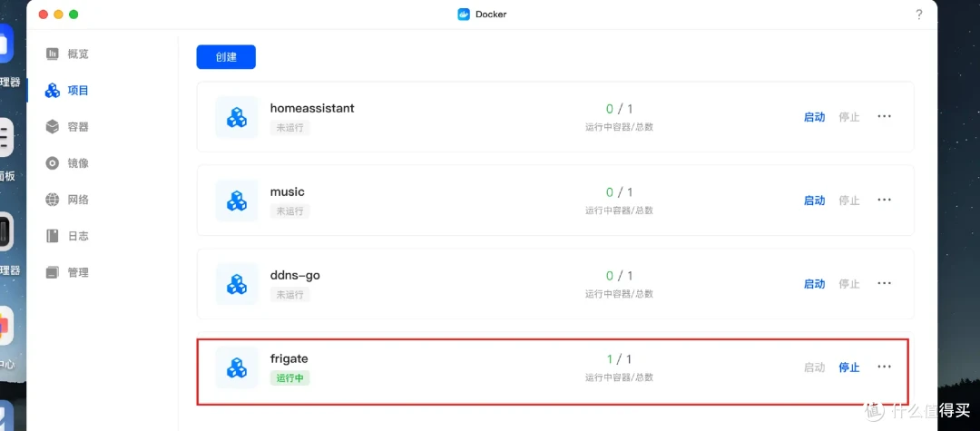Open the 镜像 image disc icon
This screenshot has height=431, width=980.
53,163
